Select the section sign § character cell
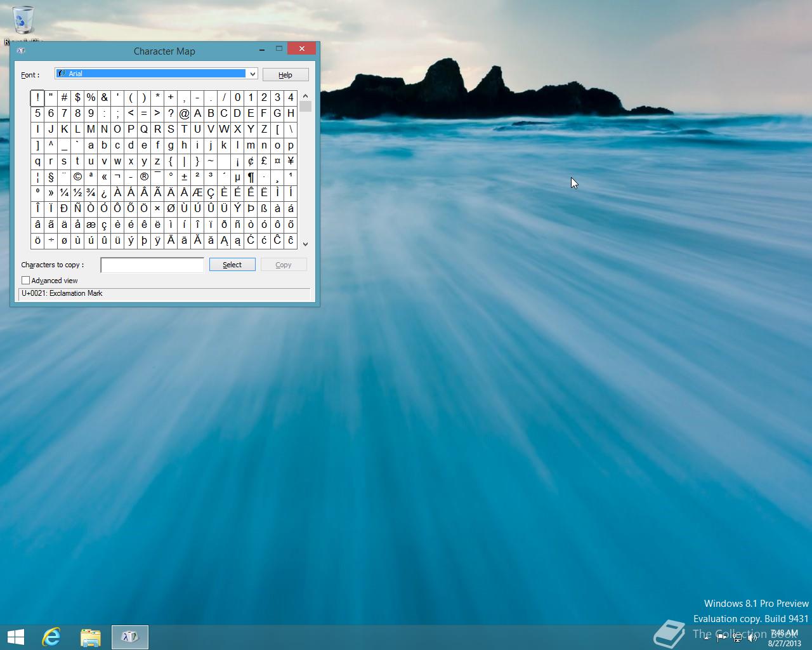Screen dimensions: 812x650 [51, 177]
